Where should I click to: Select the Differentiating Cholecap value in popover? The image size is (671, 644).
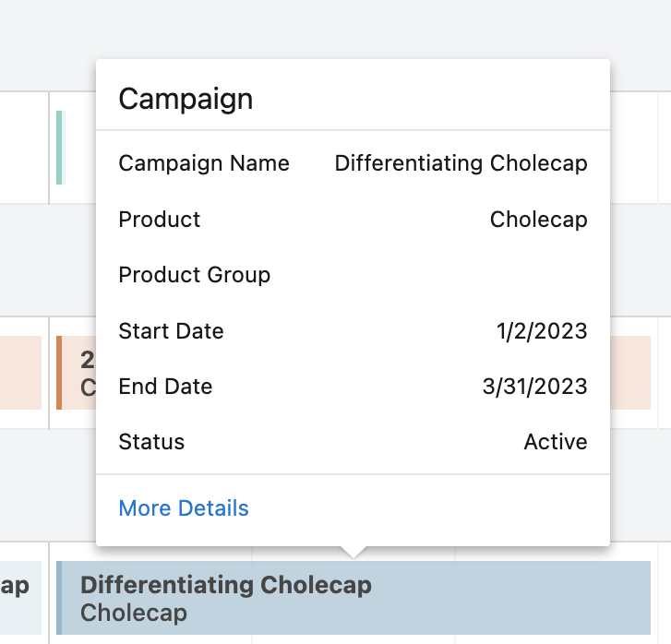(461, 163)
